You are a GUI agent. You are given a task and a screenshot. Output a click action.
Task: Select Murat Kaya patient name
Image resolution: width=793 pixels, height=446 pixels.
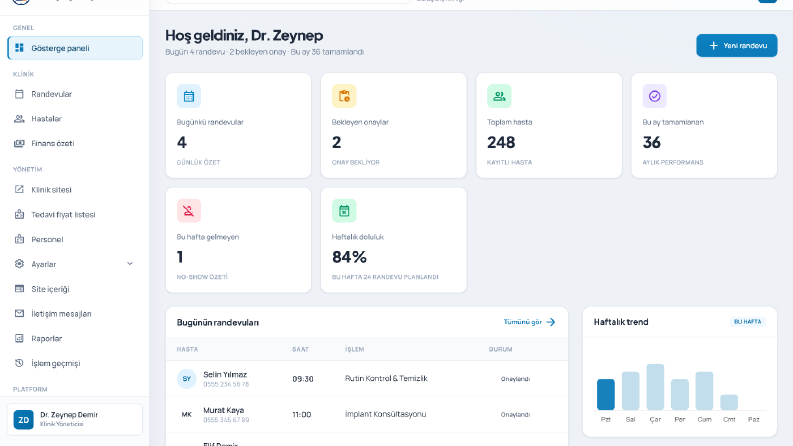point(224,410)
